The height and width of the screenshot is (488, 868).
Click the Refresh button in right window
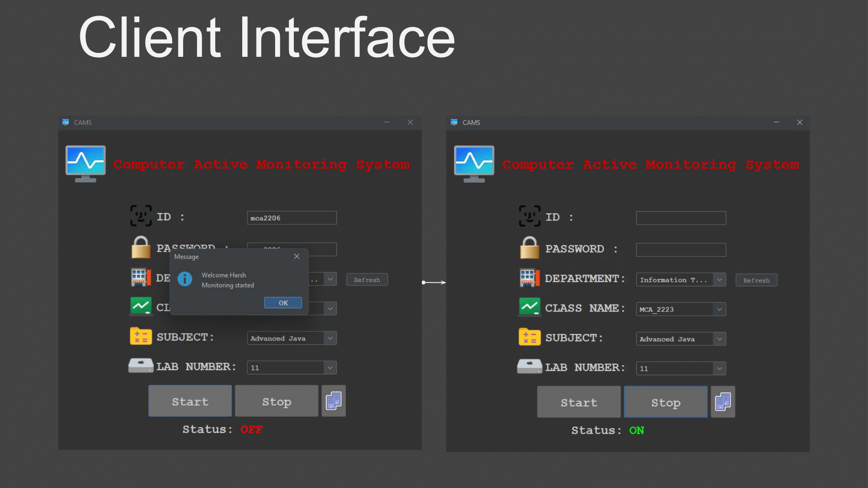(x=756, y=280)
